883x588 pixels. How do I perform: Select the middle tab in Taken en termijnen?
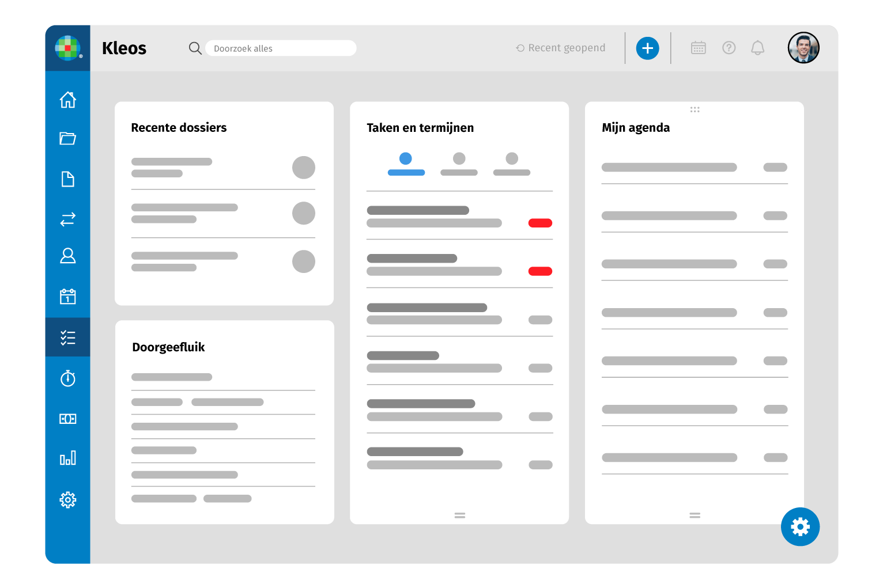[x=459, y=164]
